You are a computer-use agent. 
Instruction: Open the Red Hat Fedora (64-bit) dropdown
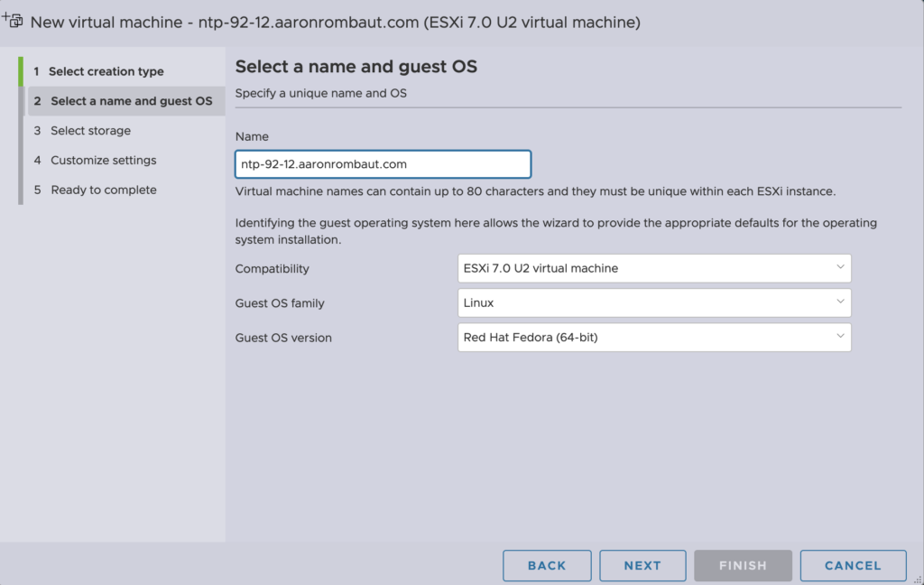point(653,338)
